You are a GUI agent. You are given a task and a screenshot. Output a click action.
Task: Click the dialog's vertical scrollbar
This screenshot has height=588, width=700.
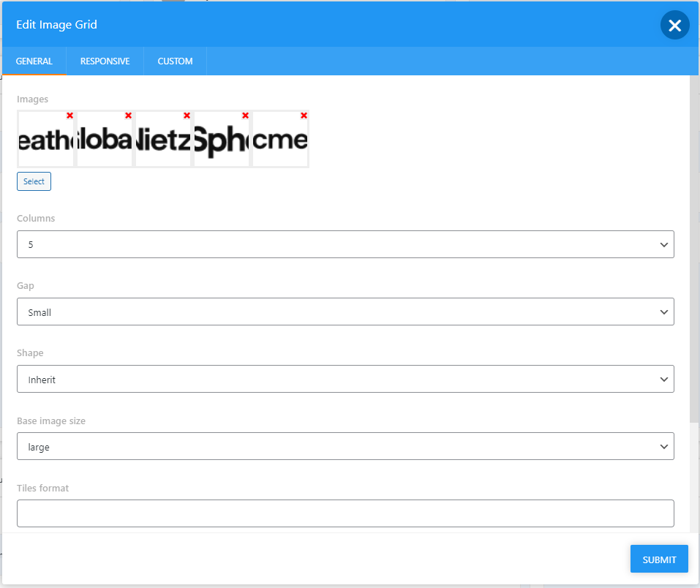point(693,249)
